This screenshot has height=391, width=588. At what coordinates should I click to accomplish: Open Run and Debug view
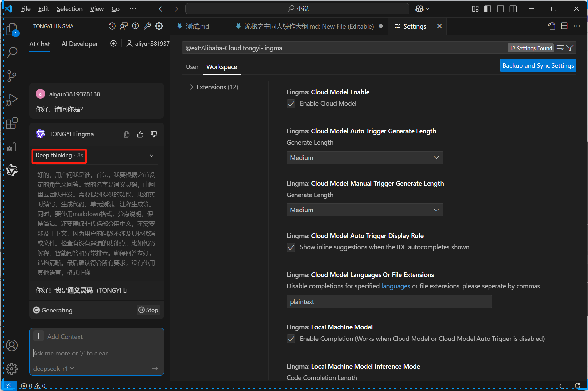point(12,99)
